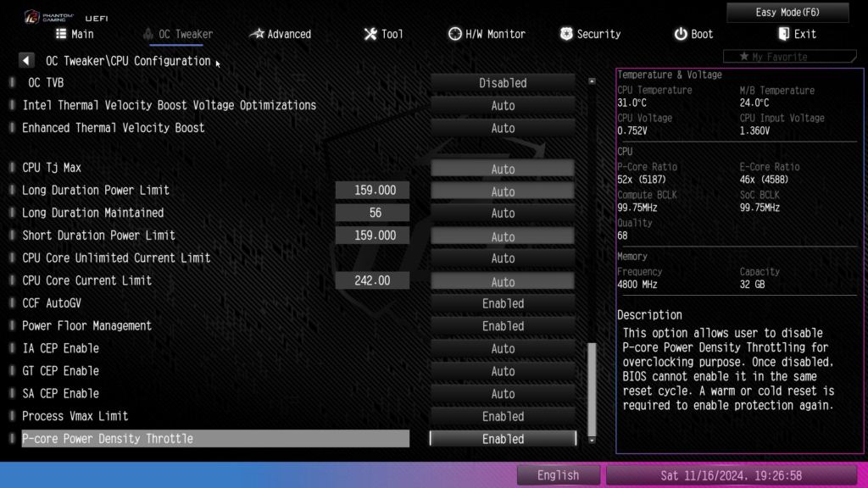Open the Exit tab
Viewport: 868px width, 488px height.
[797, 34]
